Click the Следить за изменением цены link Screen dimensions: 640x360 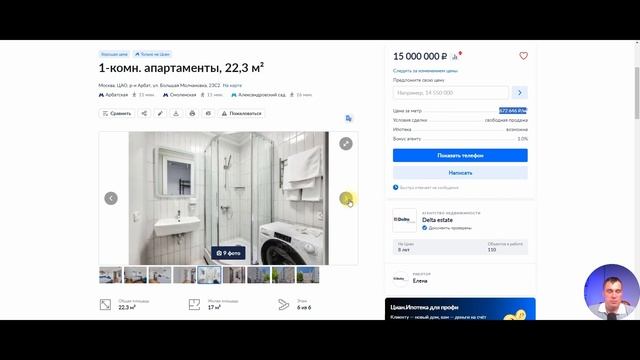pyautogui.click(x=425, y=71)
